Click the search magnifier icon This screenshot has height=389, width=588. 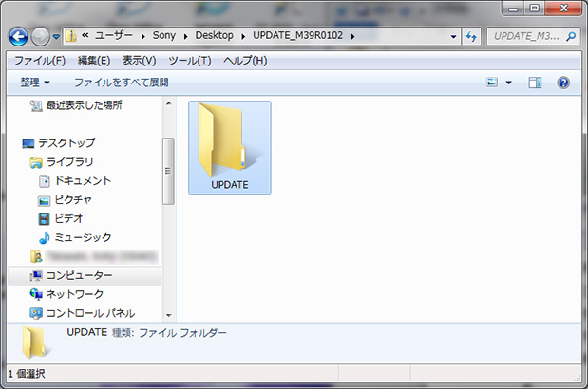point(571,37)
